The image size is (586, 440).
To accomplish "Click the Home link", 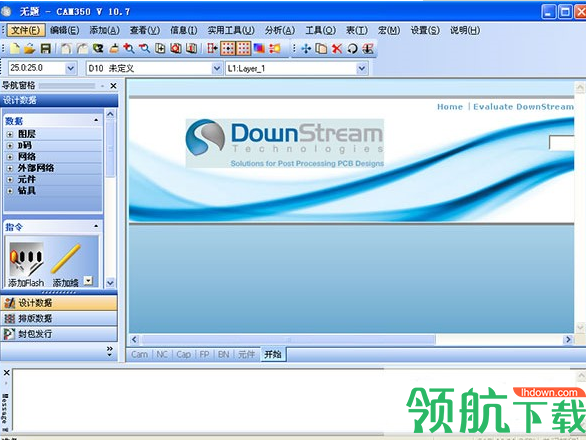I will (450, 107).
